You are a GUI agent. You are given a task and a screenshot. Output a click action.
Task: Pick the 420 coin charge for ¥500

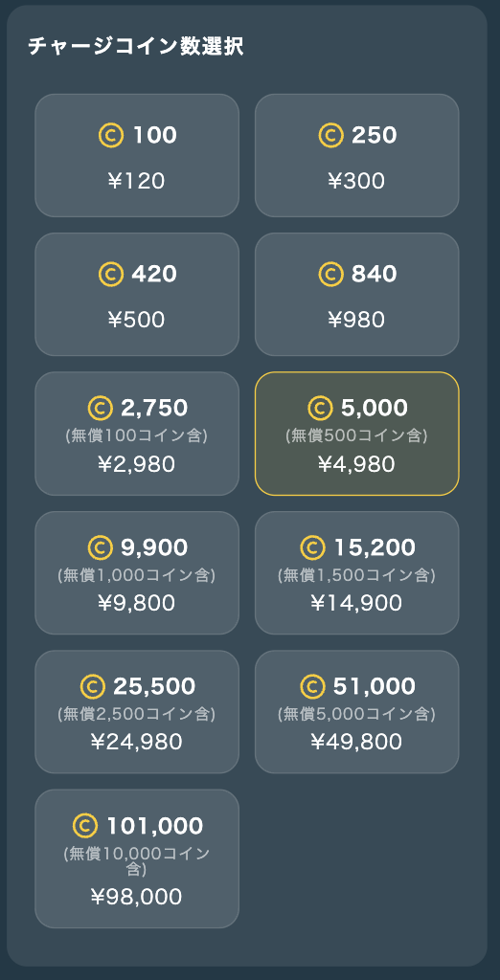click(x=137, y=295)
